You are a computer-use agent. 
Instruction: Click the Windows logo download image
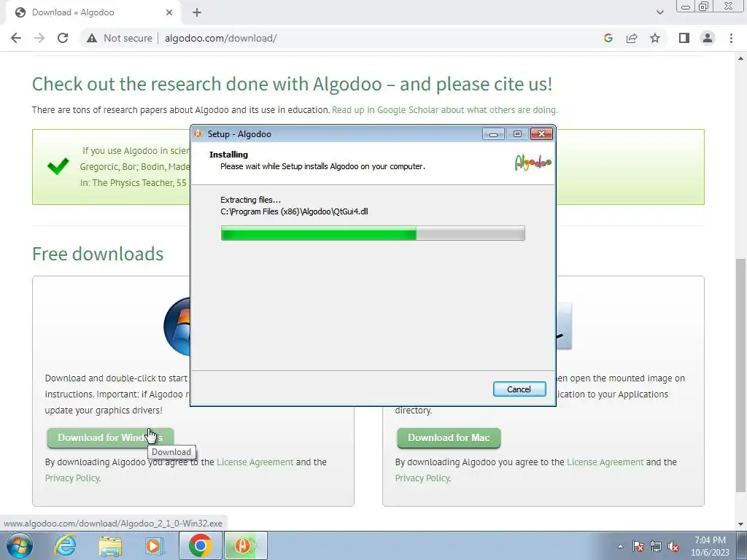coord(177,327)
